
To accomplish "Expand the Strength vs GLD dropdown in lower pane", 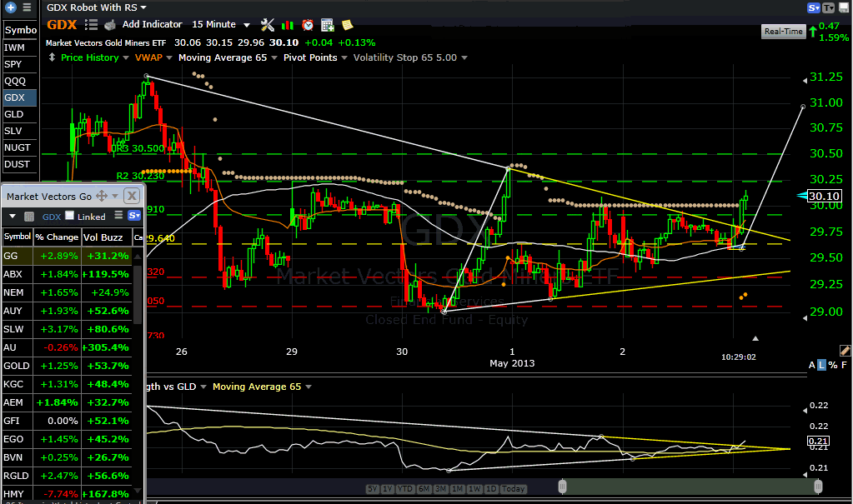I will click(x=203, y=387).
